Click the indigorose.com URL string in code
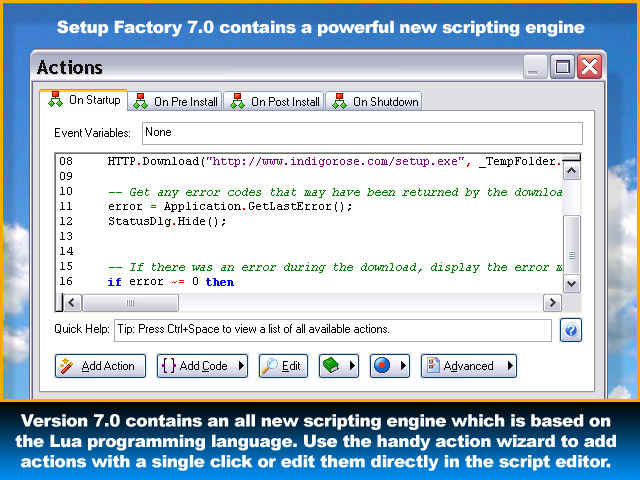The height and width of the screenshot is (480, 640). (x=335, y=161)
